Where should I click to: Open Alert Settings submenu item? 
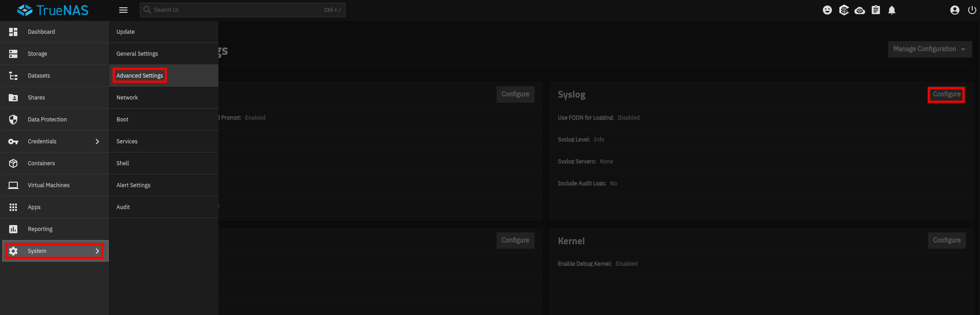[164, 185]
